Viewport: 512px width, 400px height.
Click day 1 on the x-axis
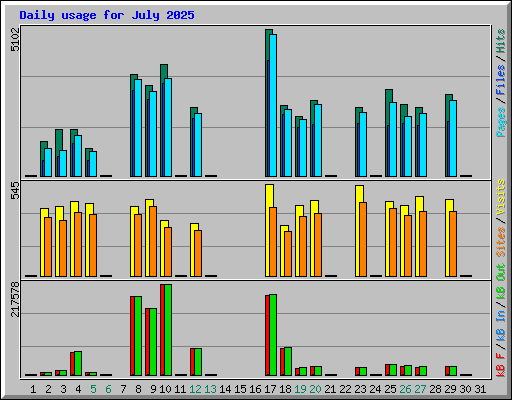[x=33, y=389]
